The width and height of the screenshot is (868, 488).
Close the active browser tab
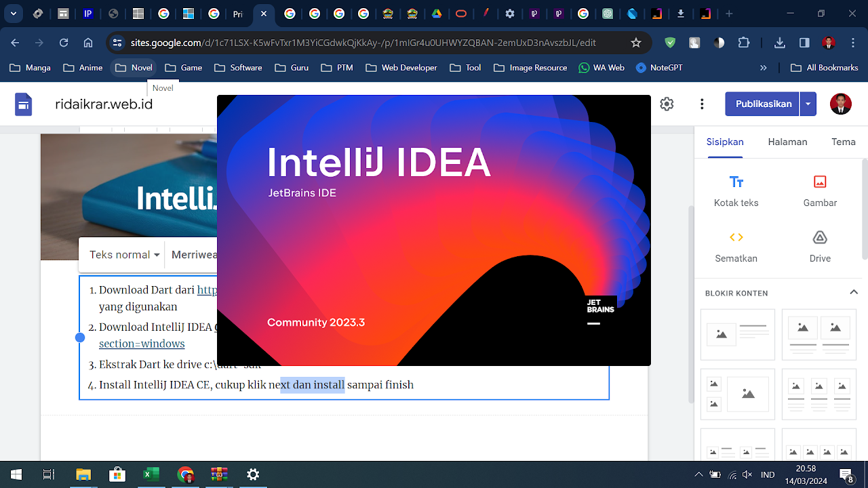tap(263, 14)
